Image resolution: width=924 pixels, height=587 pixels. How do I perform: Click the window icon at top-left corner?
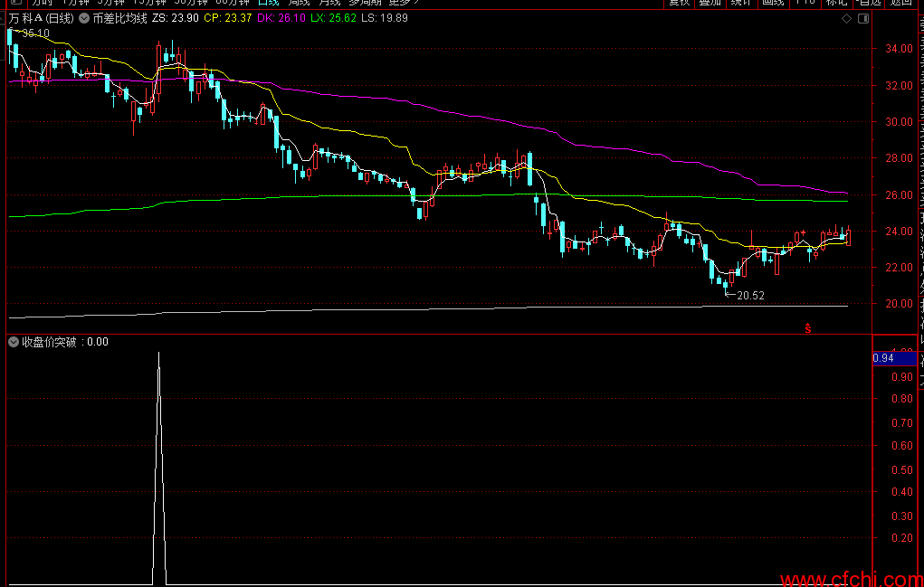[x=16, y=3]
